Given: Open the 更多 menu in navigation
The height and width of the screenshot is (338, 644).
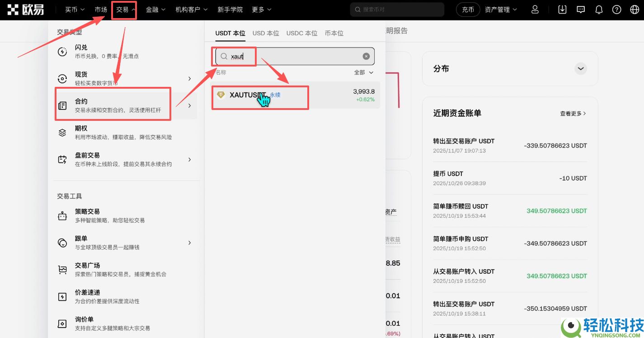Looking at the screenshot, I should 261,9.
